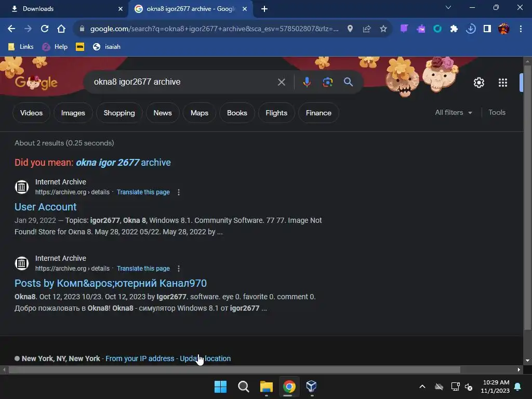Click the address bar URL
This screenshot has height=399, width=532.
point(215,29)
